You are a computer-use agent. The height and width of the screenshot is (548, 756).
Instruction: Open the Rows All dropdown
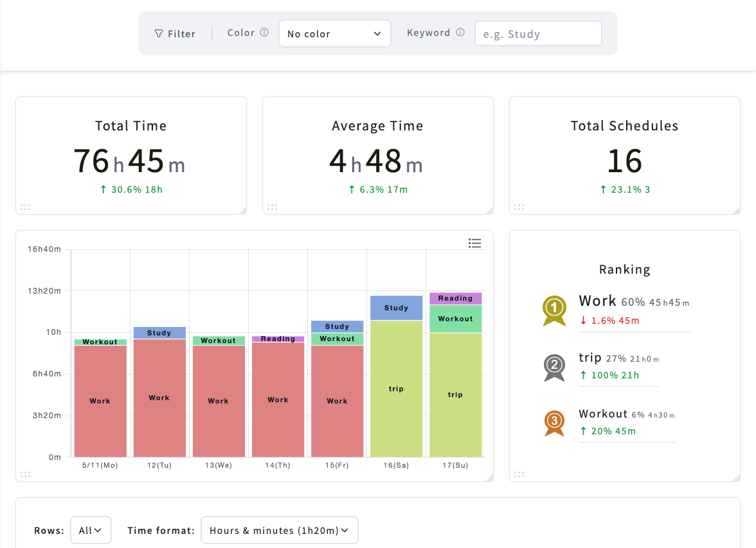point(91,530)
